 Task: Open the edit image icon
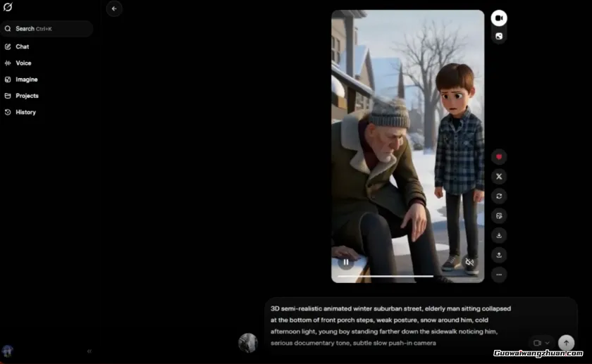499,215
